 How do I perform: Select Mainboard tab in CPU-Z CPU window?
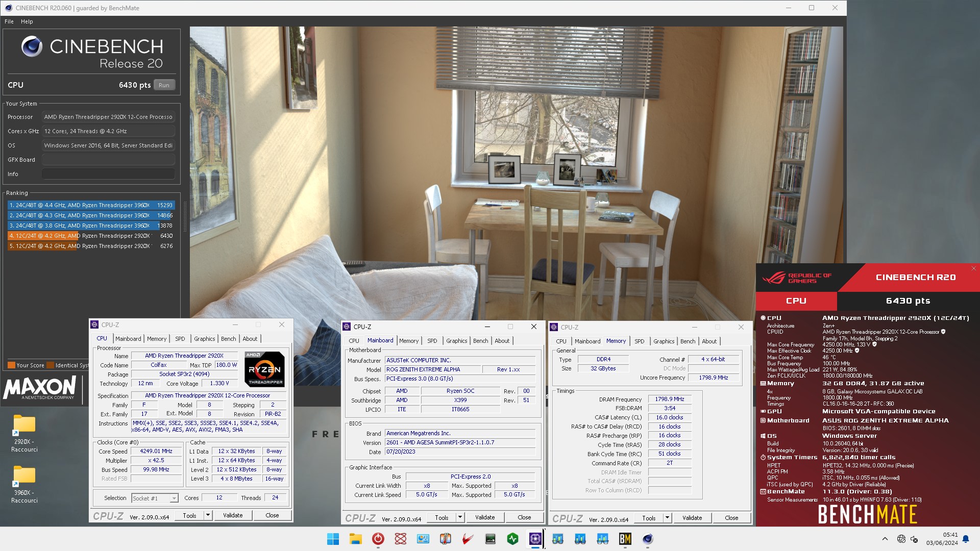(128, 339)
